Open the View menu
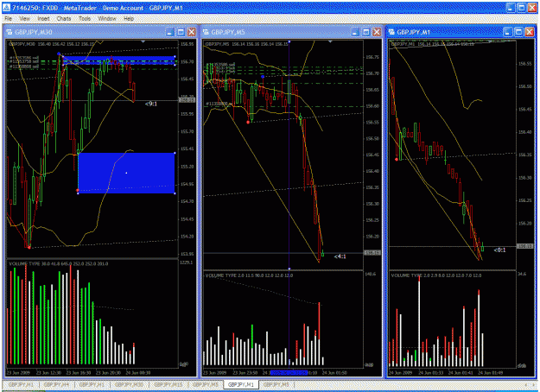This screenshot has width=540, height=392. point(24,19)
